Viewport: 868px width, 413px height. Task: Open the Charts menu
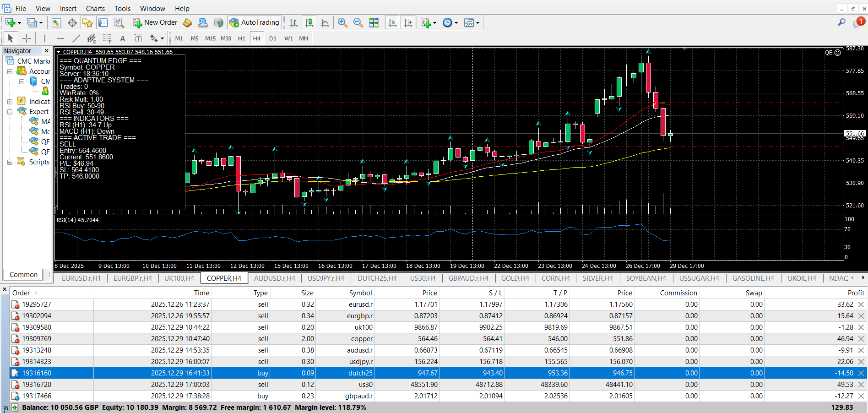click(x=95, y=8)
